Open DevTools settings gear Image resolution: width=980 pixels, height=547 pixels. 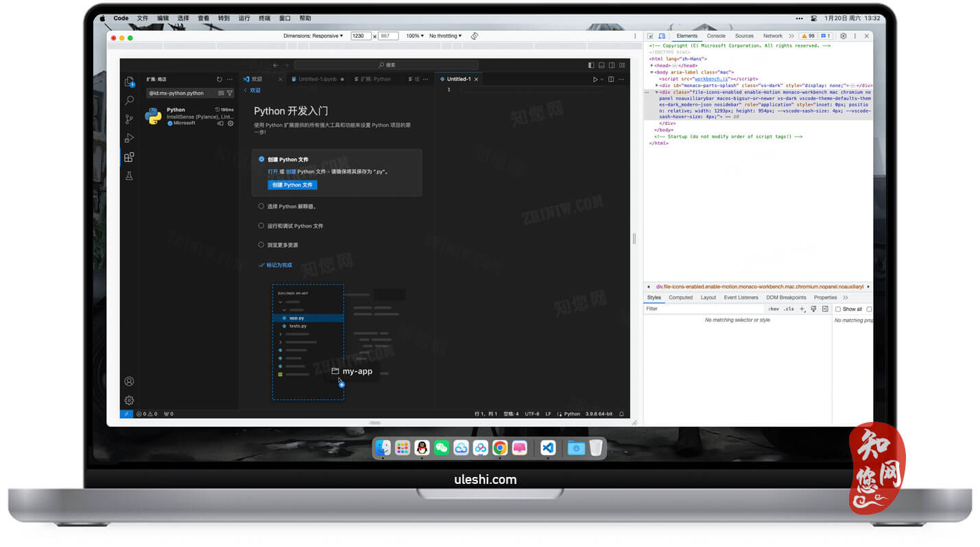pyautogui.click(x=844, y=36)
